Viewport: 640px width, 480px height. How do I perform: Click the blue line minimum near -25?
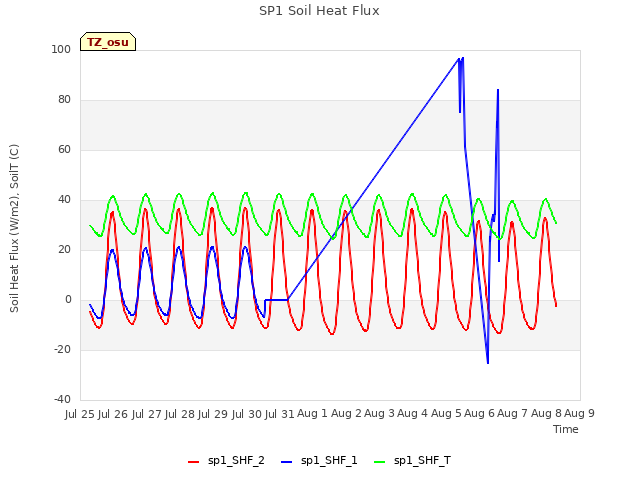[488, 362]
